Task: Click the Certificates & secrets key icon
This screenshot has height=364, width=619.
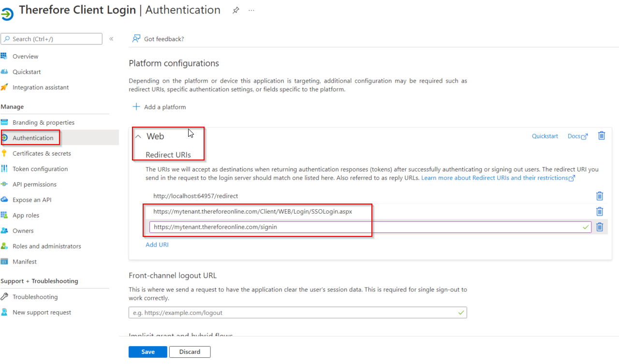Action: point(4,153)
